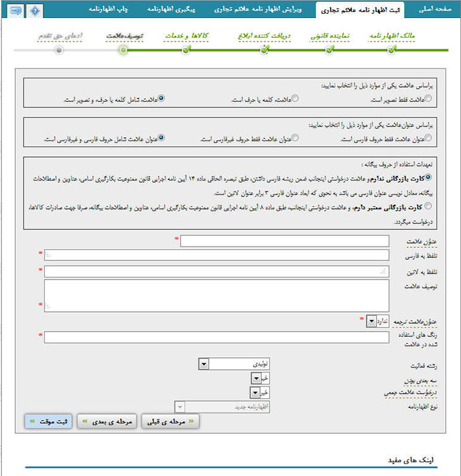
Task: Choose کارت بازرگانی معتبر دارم radio option
Action: [x=428, y=206]
